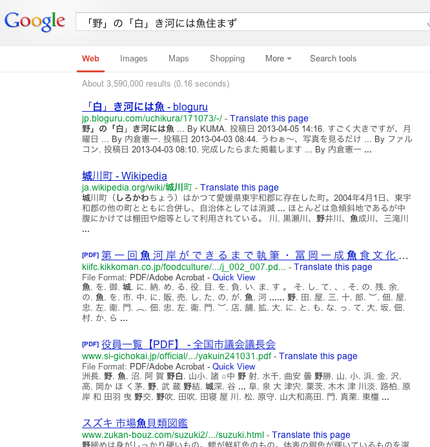Click the About 3,590,000 results text
This screenshot has width=430, height=447.
pyautogui.click(x=156, y=84)
